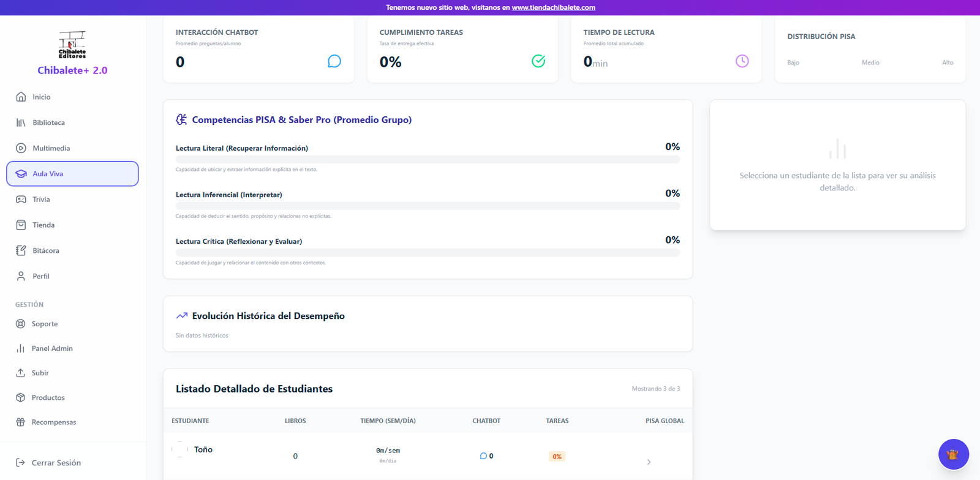980x480 pixels.
Task: Click the Inicio home icon in sidebar
Action: pos(21,97)
